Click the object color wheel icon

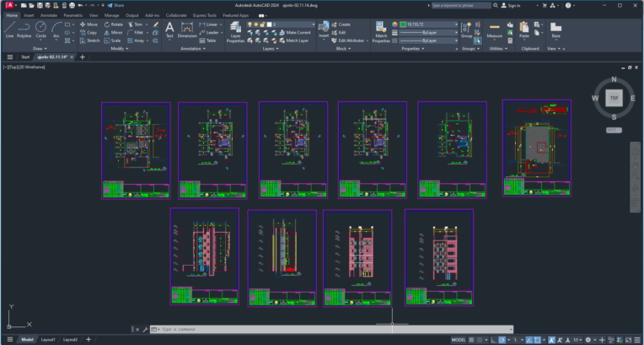point(394,24)
